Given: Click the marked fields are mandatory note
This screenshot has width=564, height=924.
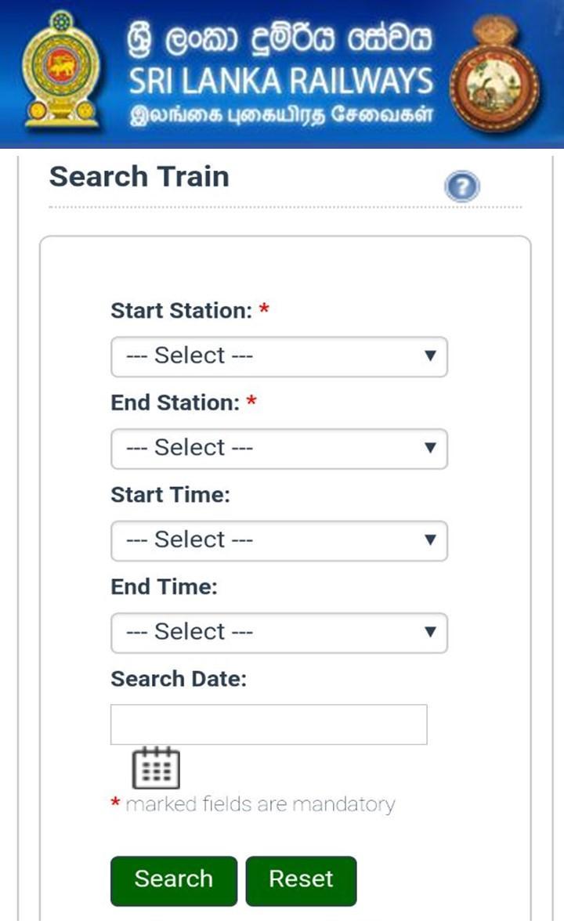Looking at the screenshot, I should coord(259,804).
